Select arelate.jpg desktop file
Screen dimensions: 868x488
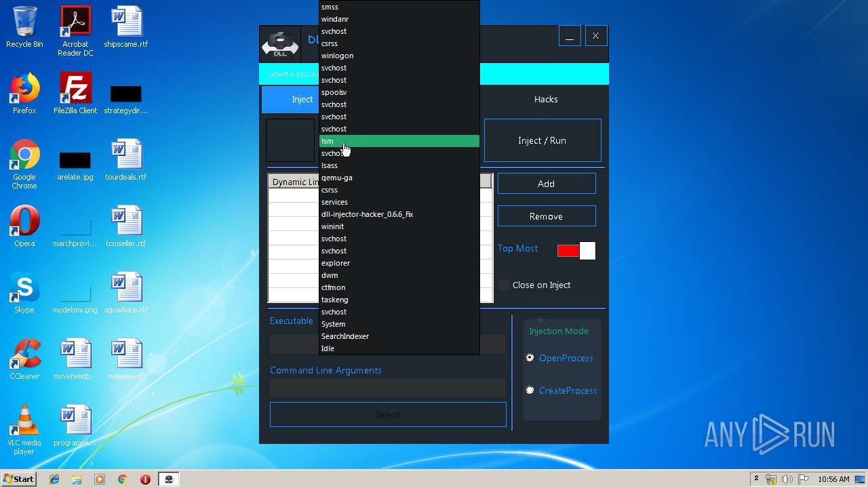pyautogui.click(x=75, y=165)
